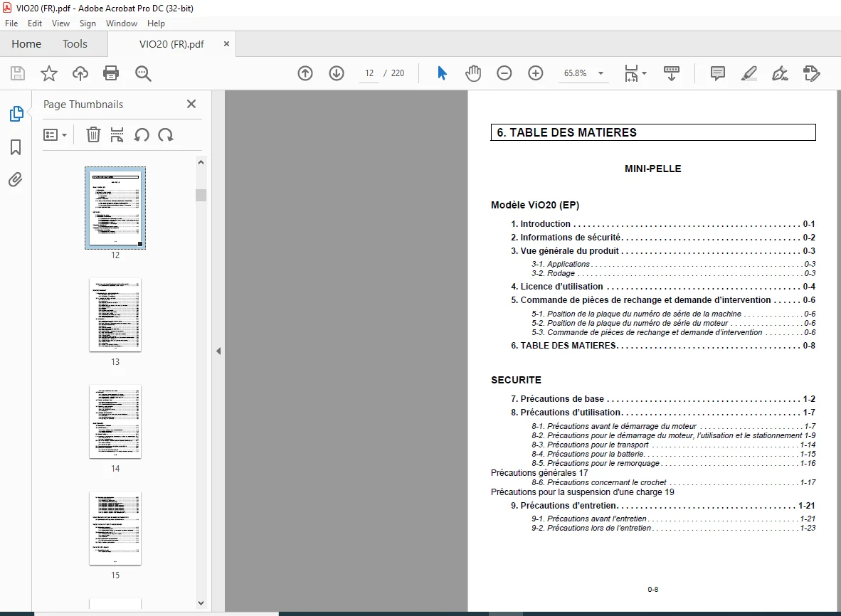Select the Highlight text pen
This screenshot has width=841, height=616.
749,73
